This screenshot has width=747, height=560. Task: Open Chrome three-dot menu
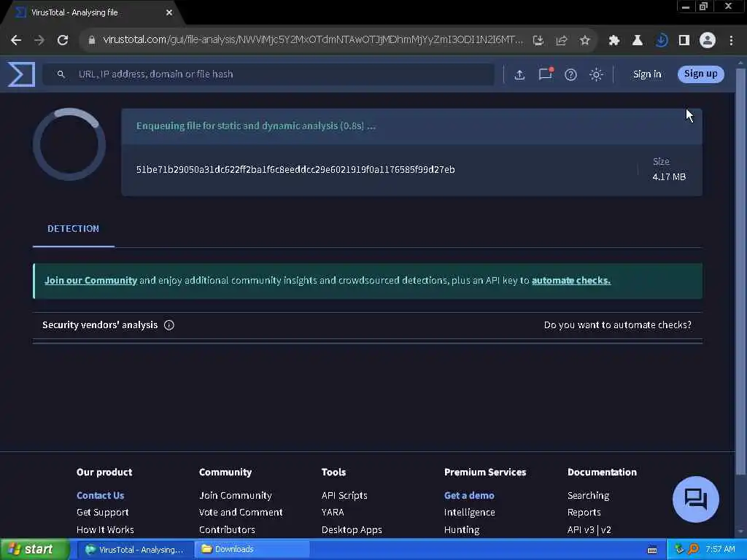[x=731, y=41]
